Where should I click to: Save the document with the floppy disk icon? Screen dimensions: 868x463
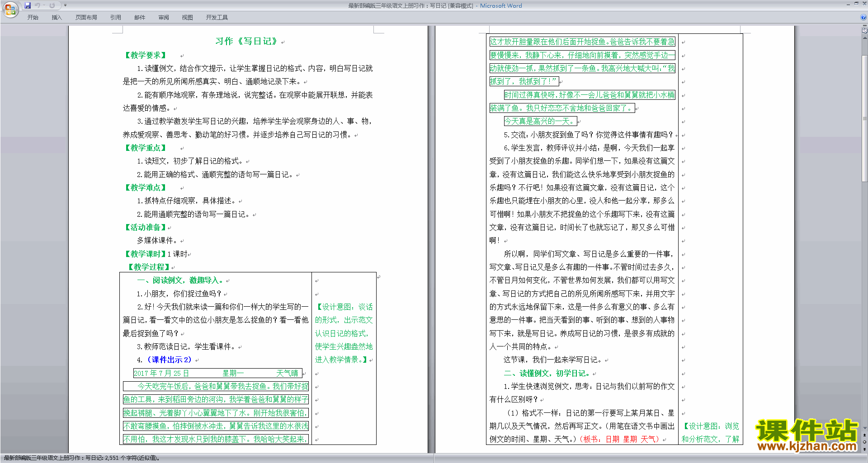(x=28, y=5)
